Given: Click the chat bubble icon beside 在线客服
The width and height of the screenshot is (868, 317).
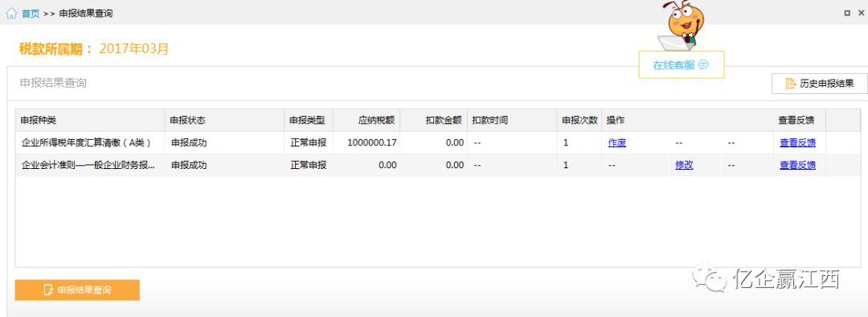Looking at the screenshot, I should [703, 65].
